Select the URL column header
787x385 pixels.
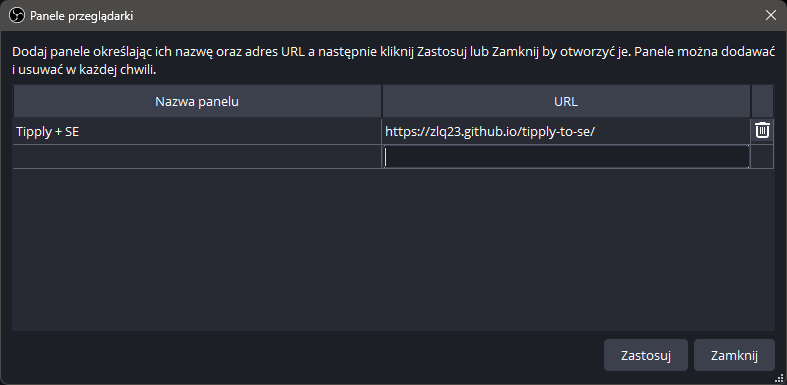(x=566, y=101)
